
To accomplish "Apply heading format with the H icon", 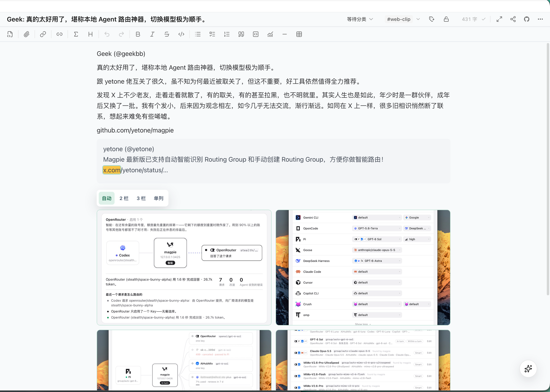I will tap(90, 34).
